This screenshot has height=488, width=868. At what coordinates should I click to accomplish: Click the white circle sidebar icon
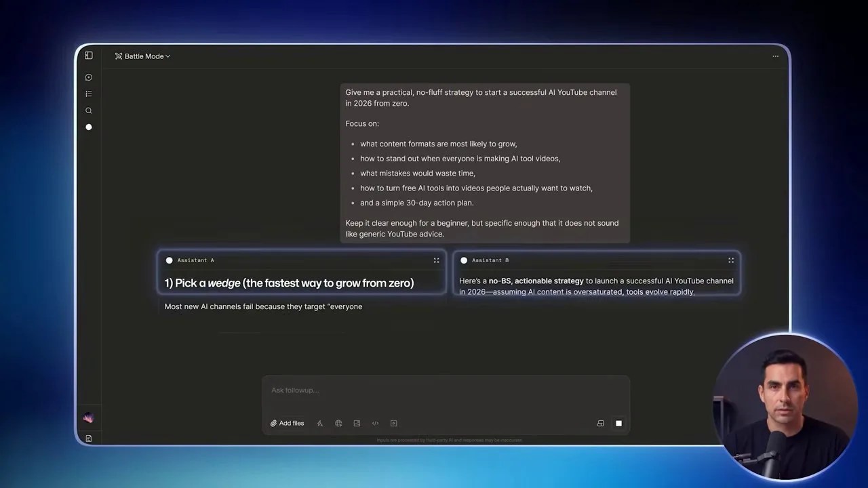(x=89, y=127)
